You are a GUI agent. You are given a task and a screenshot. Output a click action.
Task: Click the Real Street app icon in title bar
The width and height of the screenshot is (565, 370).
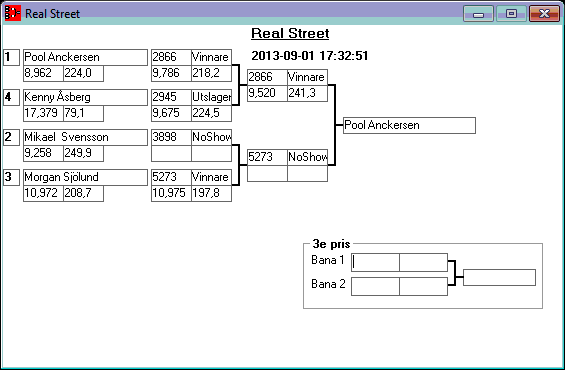pos(13,13)
